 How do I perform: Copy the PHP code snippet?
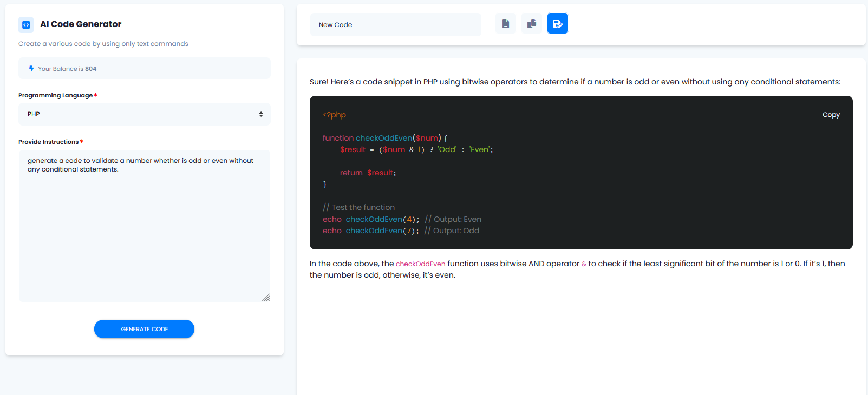[831, 115]
